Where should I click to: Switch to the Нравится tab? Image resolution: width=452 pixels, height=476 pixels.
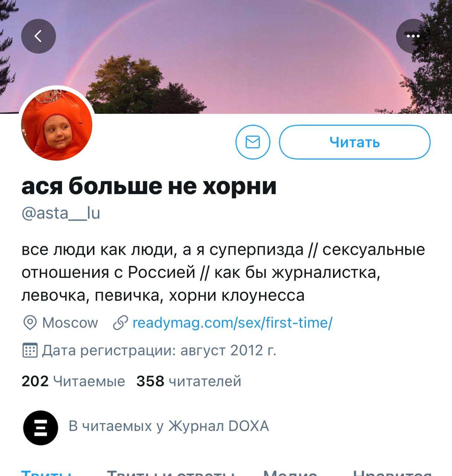[392, 473]
